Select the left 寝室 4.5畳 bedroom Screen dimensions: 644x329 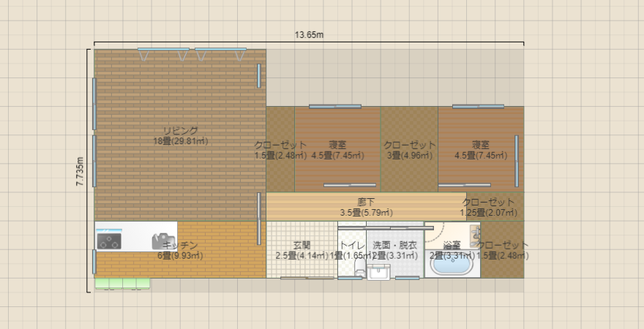(x=337, y=150)
